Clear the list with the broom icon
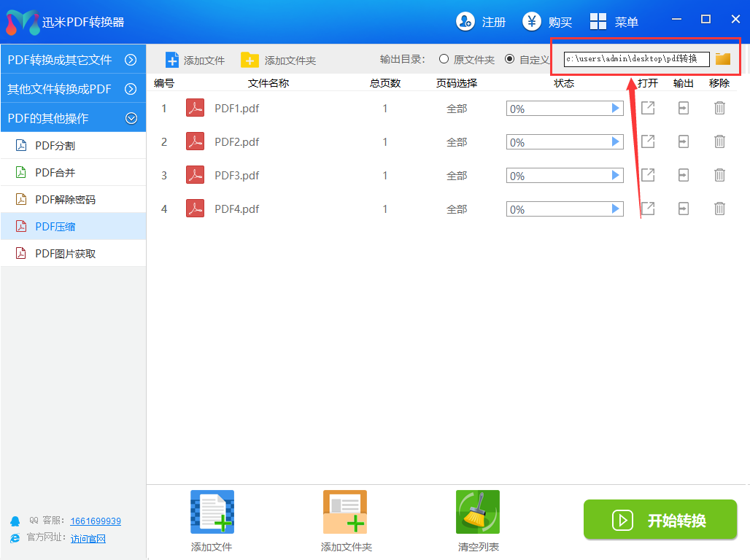This screenshot has width=750, height=560. click(x=478, y=513)
